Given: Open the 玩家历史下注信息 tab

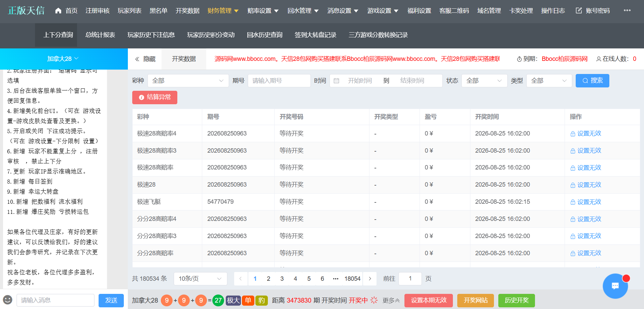Looking at the screenshot, I should [x=151, y=35].
